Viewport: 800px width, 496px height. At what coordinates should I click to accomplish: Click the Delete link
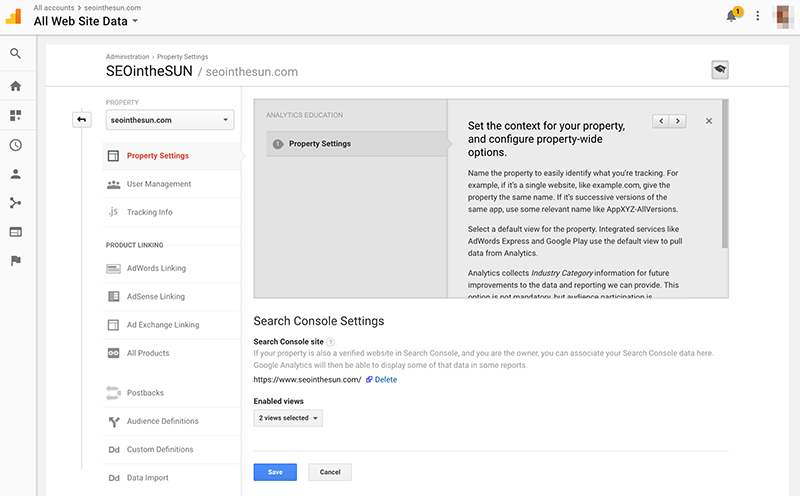(386, 380)
